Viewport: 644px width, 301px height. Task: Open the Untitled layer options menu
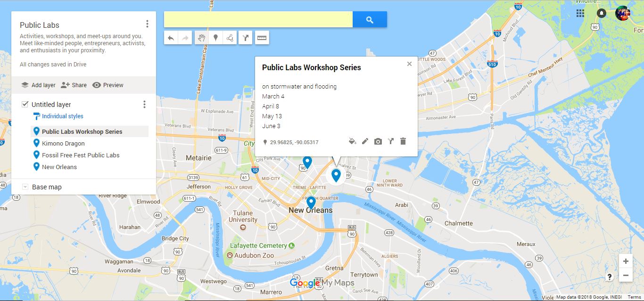144,105
